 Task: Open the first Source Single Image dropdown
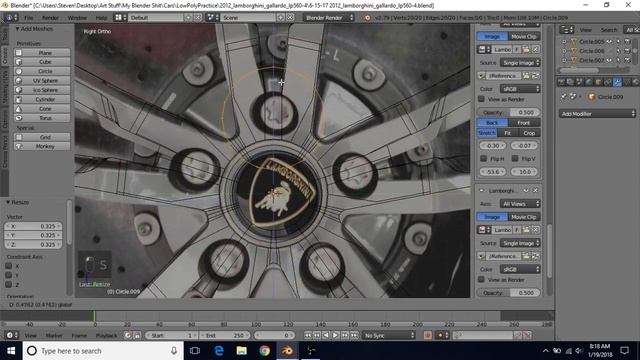[520, 62]
